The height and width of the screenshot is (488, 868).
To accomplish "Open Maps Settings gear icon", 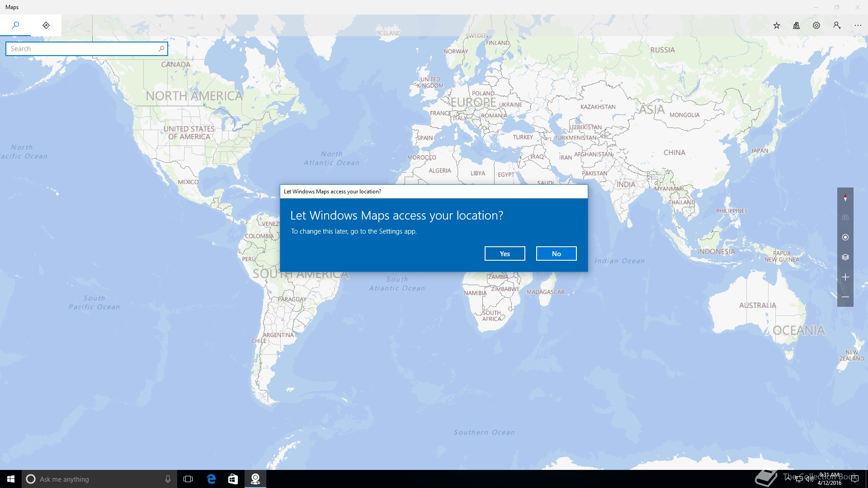I will (816, 25).
